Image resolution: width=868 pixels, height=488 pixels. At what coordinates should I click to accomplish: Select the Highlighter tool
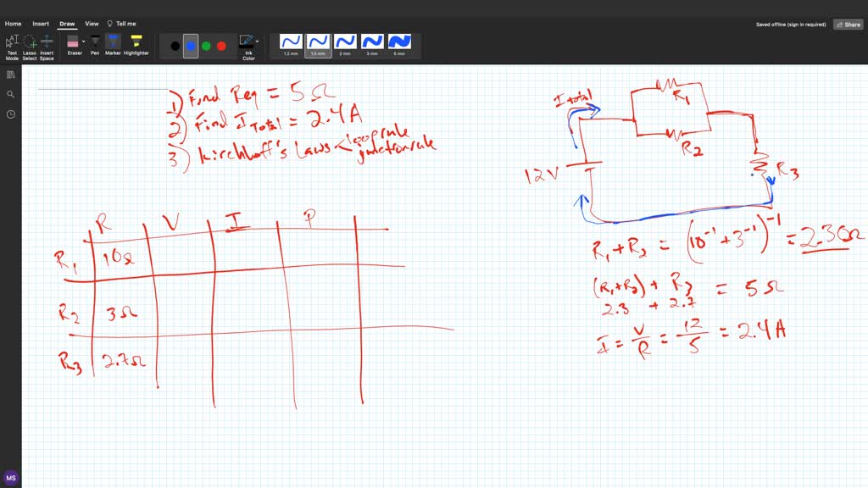tap(135, 41)
